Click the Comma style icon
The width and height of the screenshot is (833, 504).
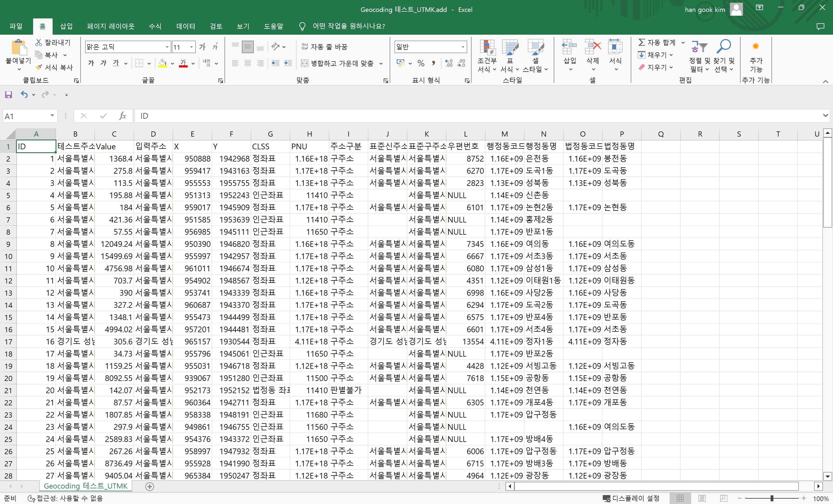(433, 63)
